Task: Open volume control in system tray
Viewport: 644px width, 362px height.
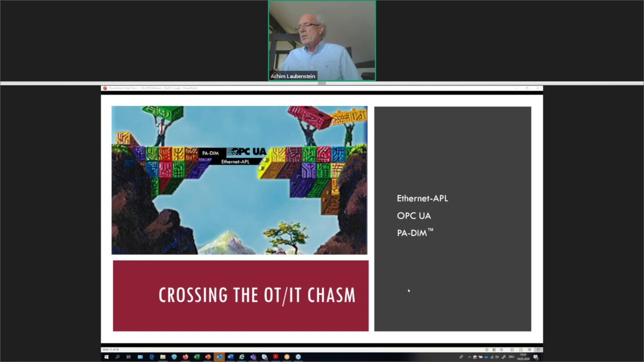Action: pos(497,357)
